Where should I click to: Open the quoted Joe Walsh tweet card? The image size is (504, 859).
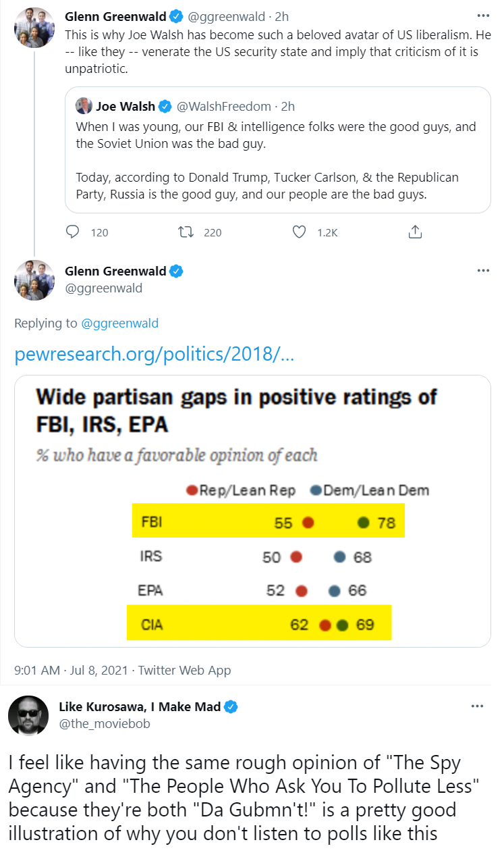tap(277, 150)
